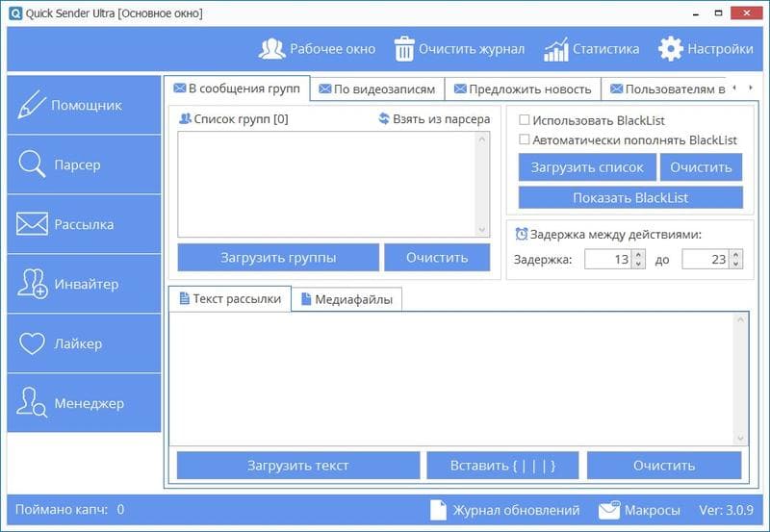Click Очистить button in BlackList panel
The width and height of the screenshot is (770, 532).
(x=702, y=167)
